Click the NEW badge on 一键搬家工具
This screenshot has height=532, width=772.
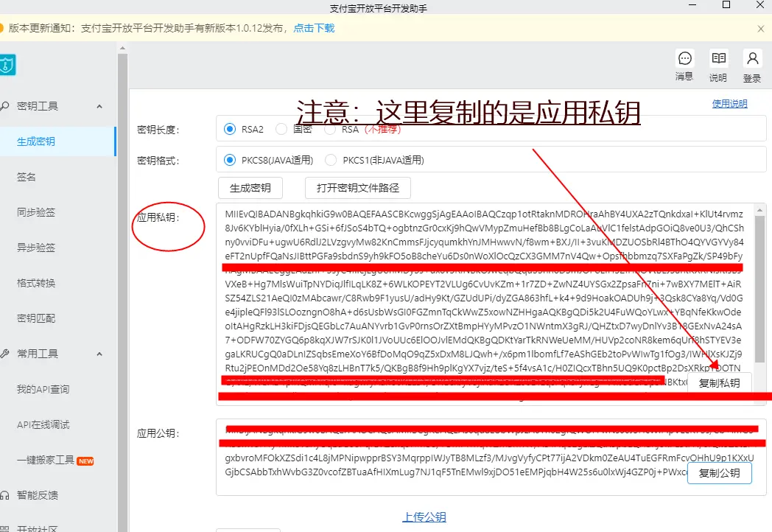[x=85, y=461]
